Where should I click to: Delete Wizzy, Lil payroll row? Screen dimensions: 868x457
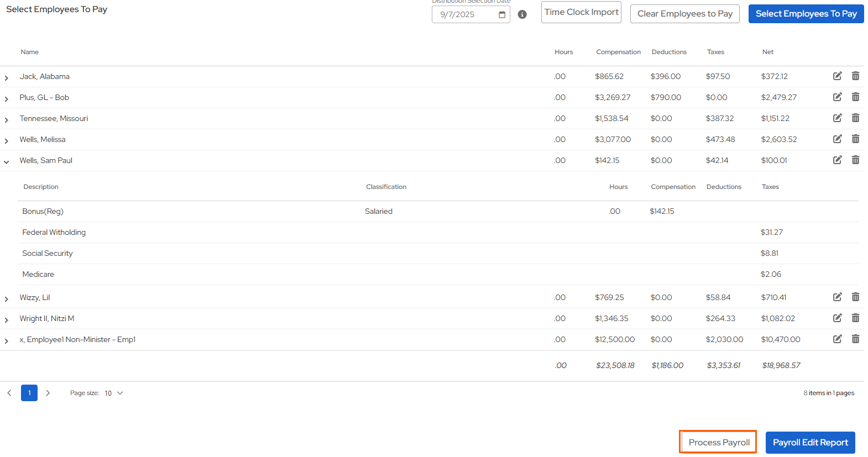click(855, 297)
